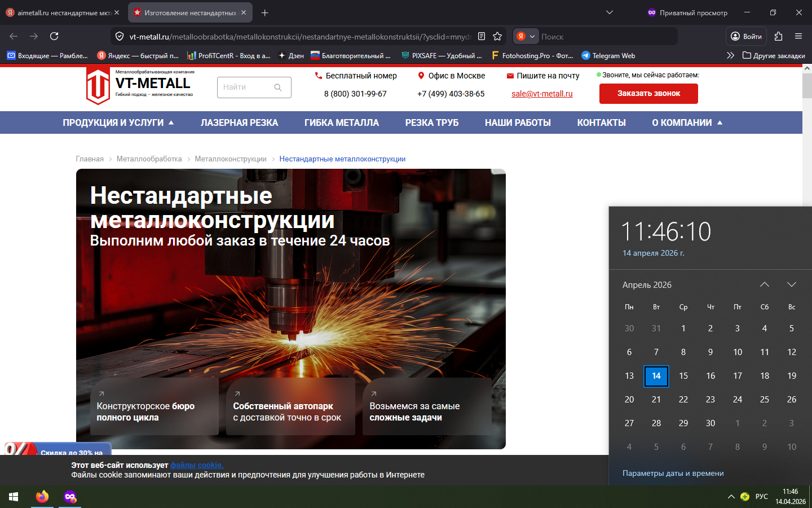
Task: Select April 22 in the calendar
Action: point(683,400)
